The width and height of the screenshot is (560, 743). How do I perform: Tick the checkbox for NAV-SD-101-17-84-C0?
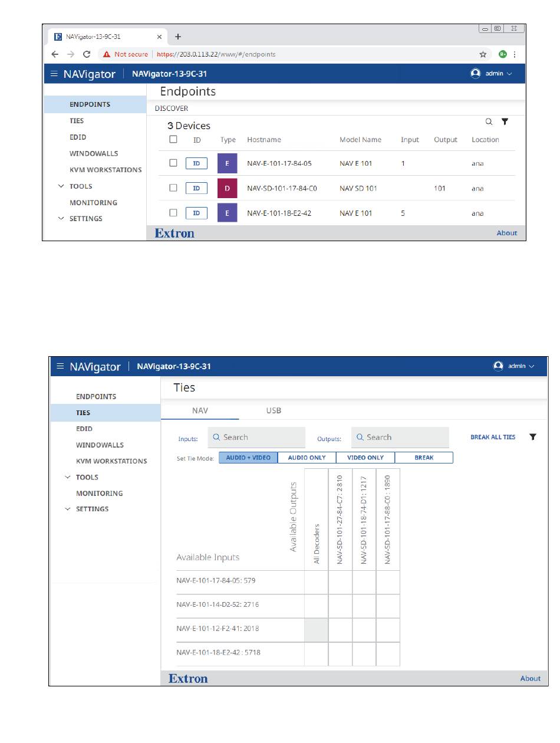(x=173, y=188)
